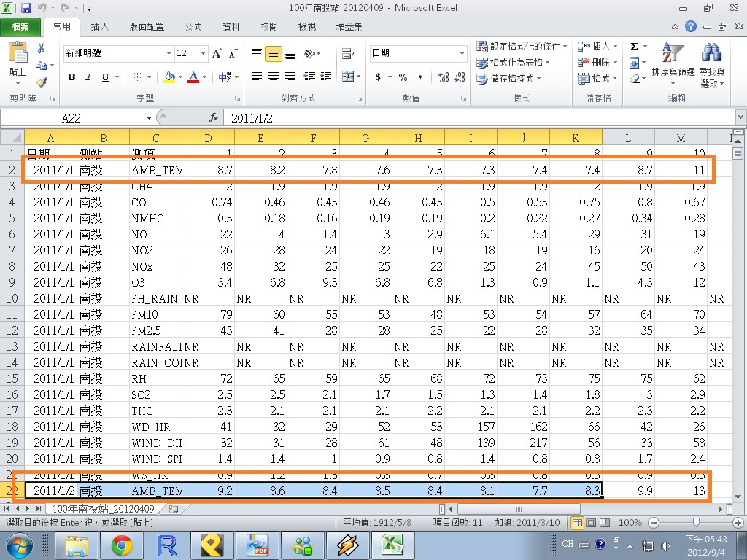This screenshot has height=560, width=747.
Task: Open the font size dropdown
Action: click(x=203, y=53)
